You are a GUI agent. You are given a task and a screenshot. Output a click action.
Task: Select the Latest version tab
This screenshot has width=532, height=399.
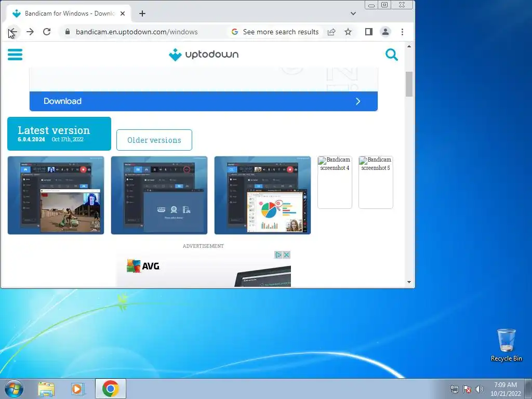pos(59,134)
